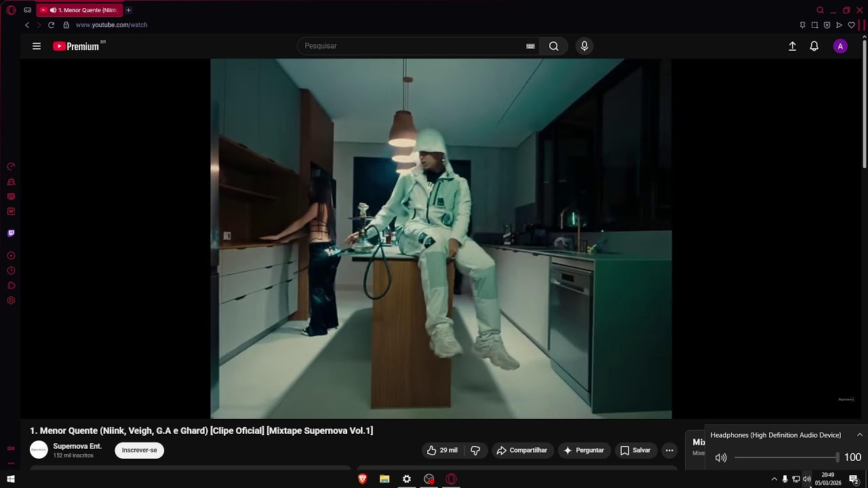
Task: Open Twitch in the Opera sidebar
Action: pyautogui.click(x=11, y=233)
